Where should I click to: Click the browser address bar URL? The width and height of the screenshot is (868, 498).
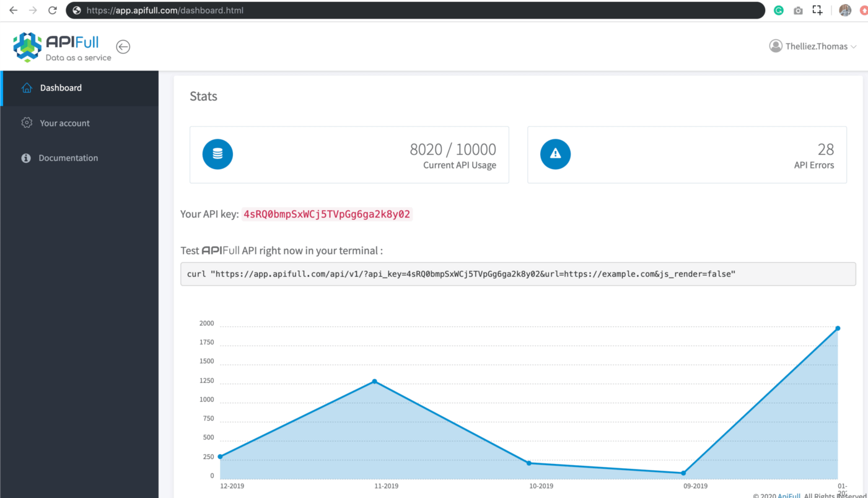tap(165, 11)
